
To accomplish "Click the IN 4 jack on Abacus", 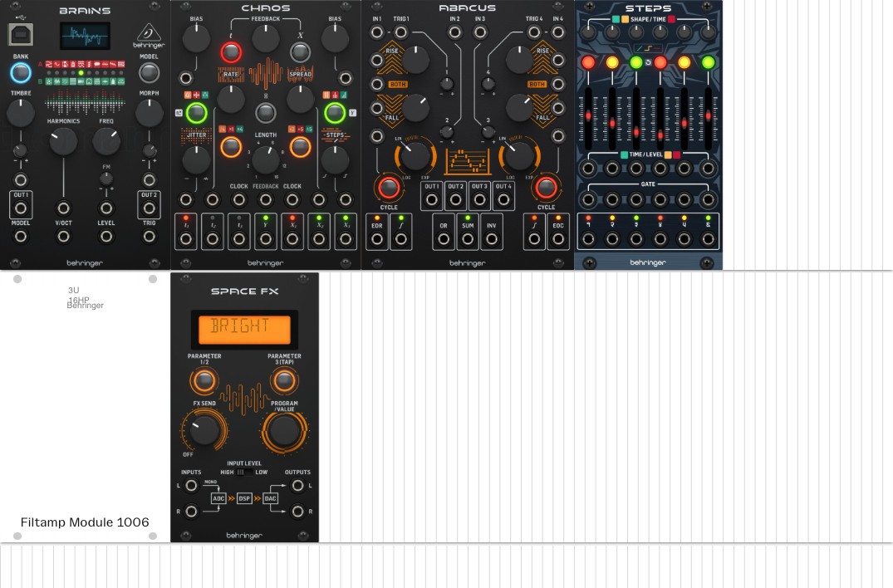I will (558, 32).
